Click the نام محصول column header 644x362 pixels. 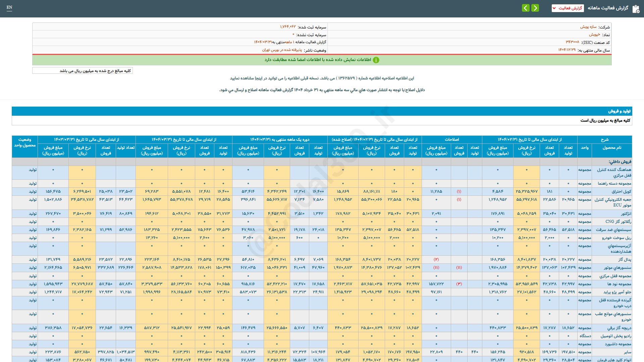click(x=612, y=150)
